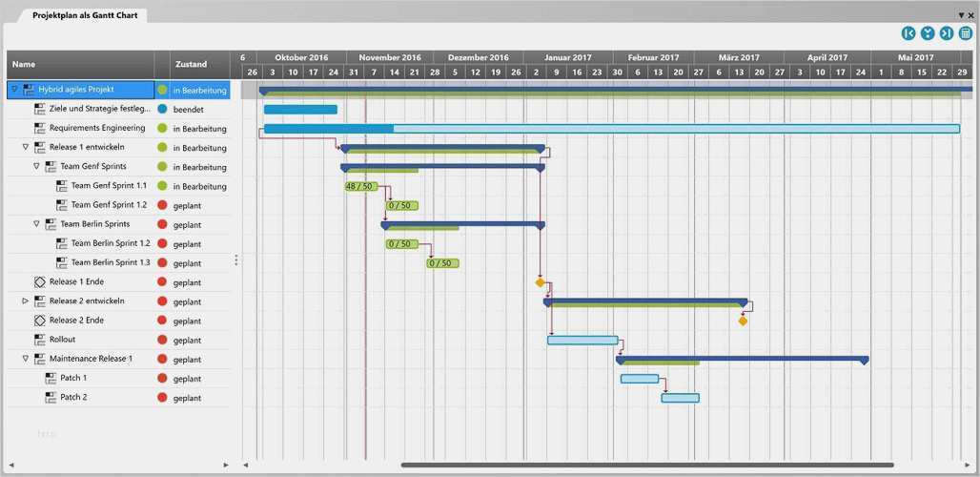980x477 pixels.
Task: Collapse the Team Berlin Sprints group
Action: (x=36, y=224)
